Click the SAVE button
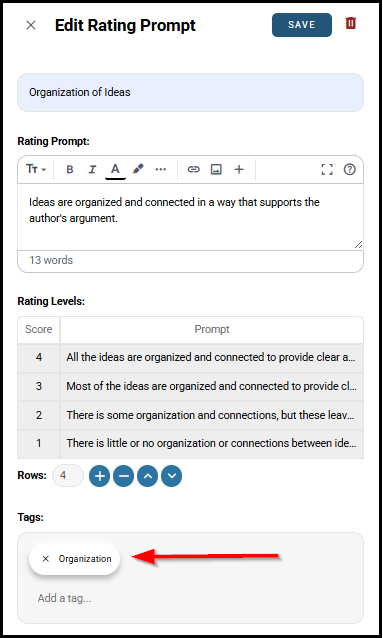Image resolution: width=383 pixels, height=638 pixels. pos(302,25)
